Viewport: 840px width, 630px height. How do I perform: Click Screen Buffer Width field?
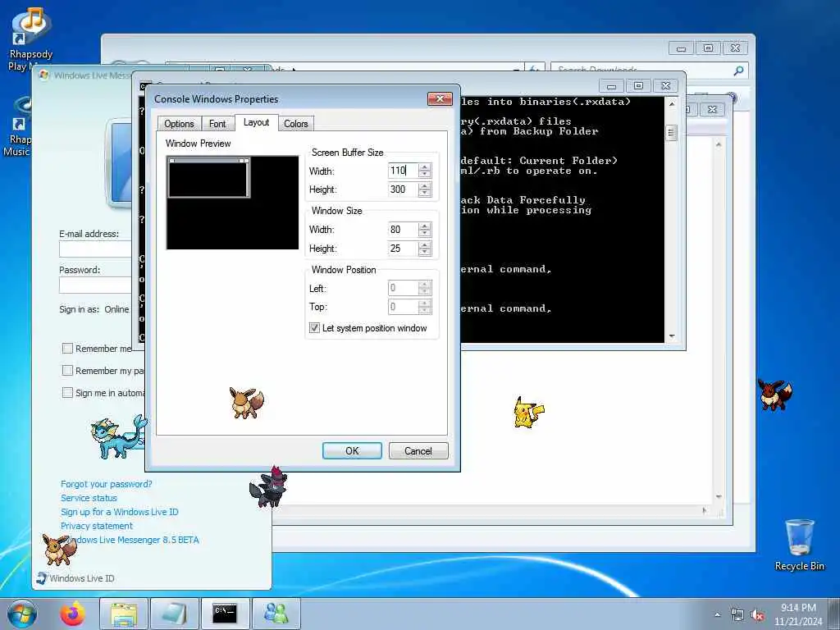click(403, 171)
